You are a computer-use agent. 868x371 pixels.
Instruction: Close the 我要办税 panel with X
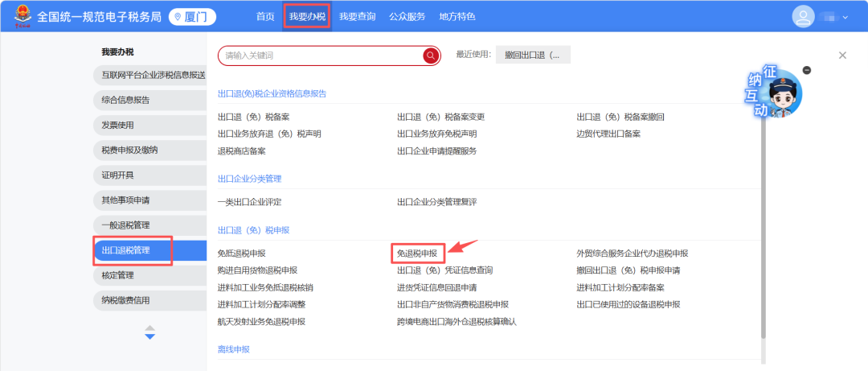842,55
